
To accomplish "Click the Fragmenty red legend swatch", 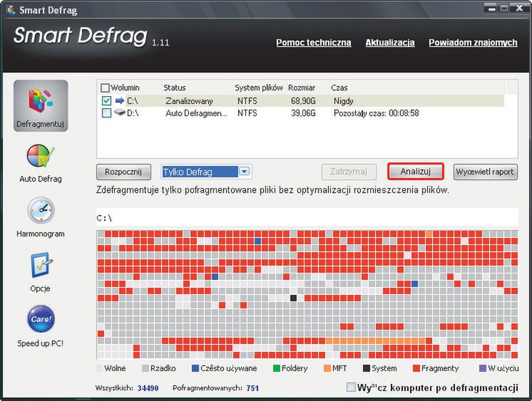I will [x=416, y=368].
